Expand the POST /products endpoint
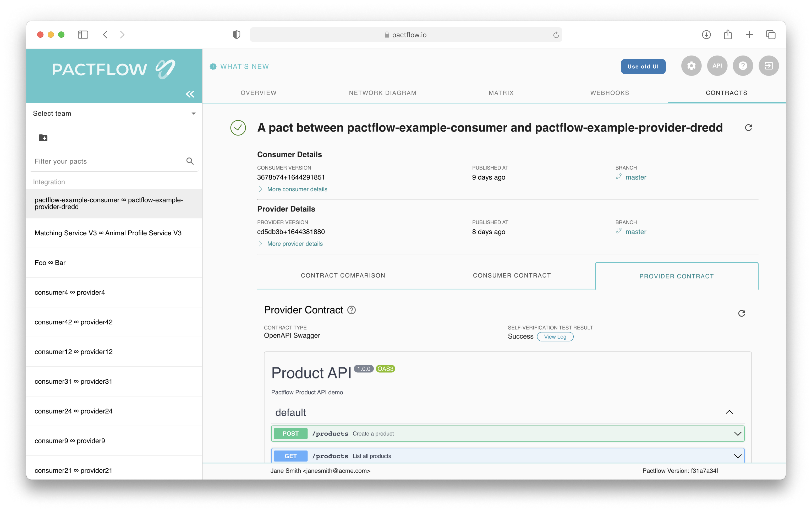812x511 pixels. (738, 433)
